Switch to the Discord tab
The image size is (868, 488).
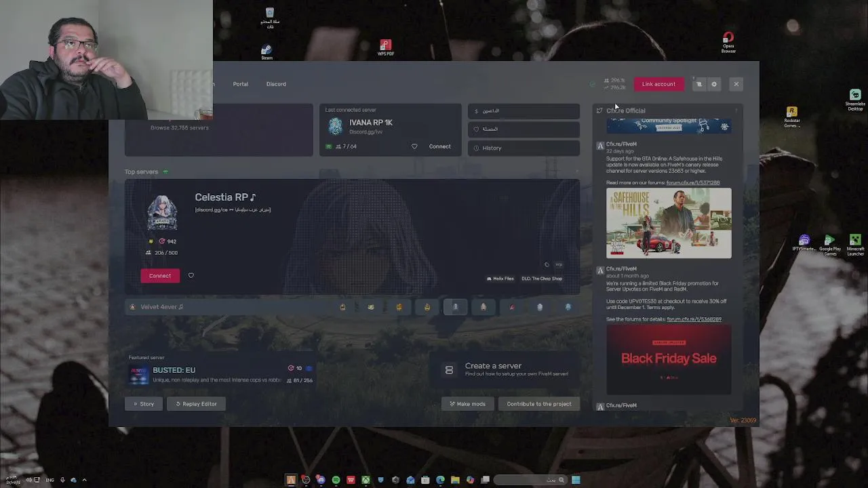point(276,84)
